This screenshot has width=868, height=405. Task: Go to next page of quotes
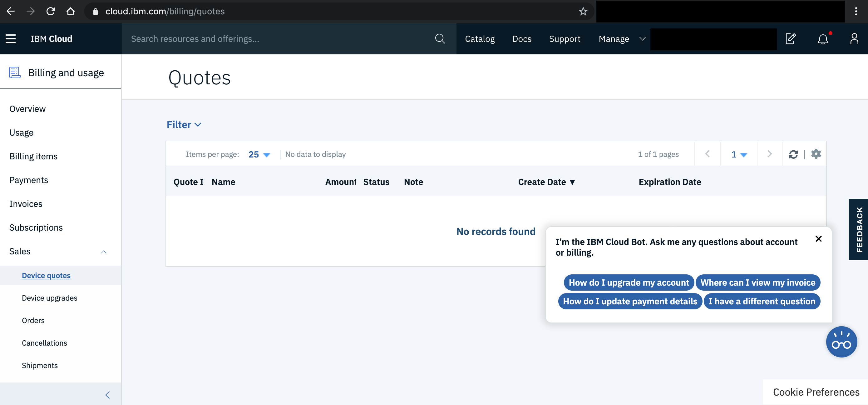770,154
